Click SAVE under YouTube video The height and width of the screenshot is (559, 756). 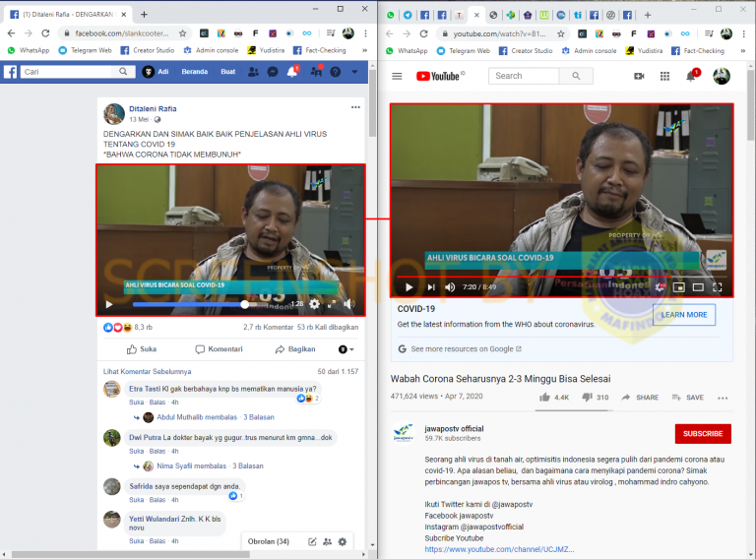[x=687, y=397]
